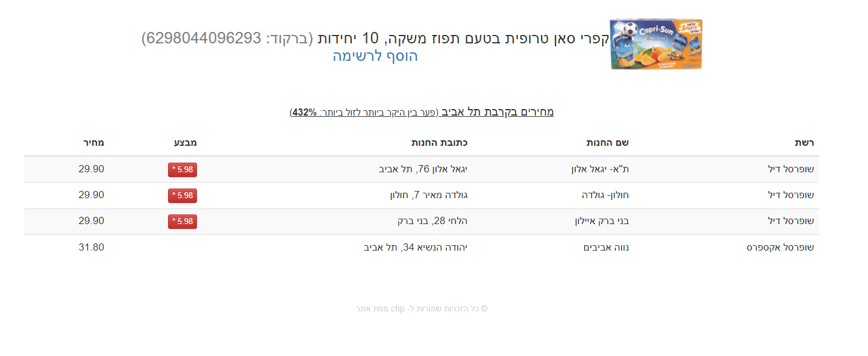The height and width of the screenshot is (356, 868).
Task: Click the 'מחיר' column header
Action: pyautogui.click(x=94, y=143)
